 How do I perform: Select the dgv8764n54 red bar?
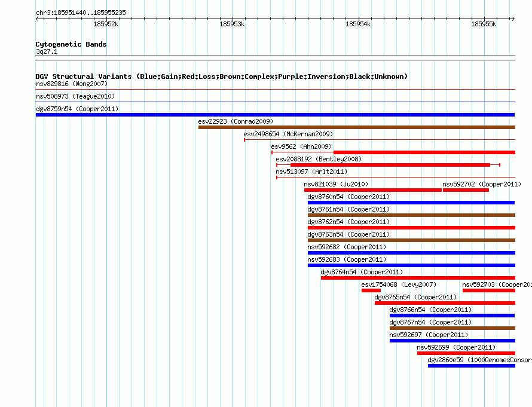coord(418,278)
